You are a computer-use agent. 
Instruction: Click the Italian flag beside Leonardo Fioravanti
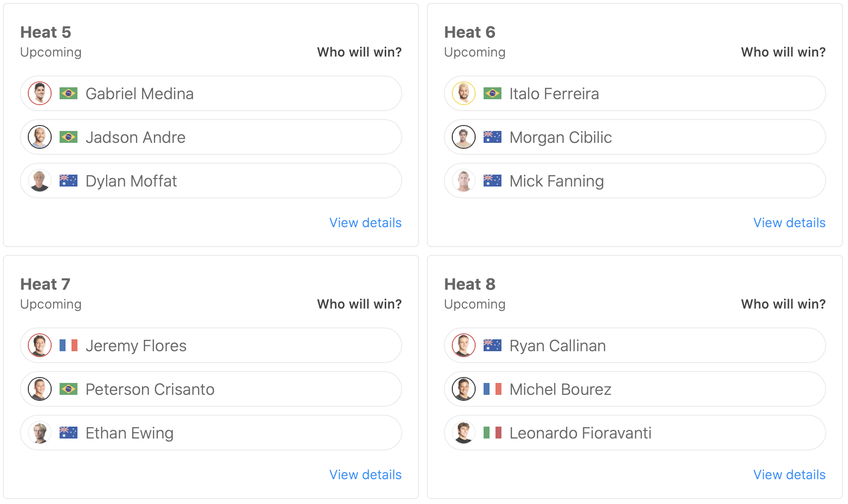[492, 433]
